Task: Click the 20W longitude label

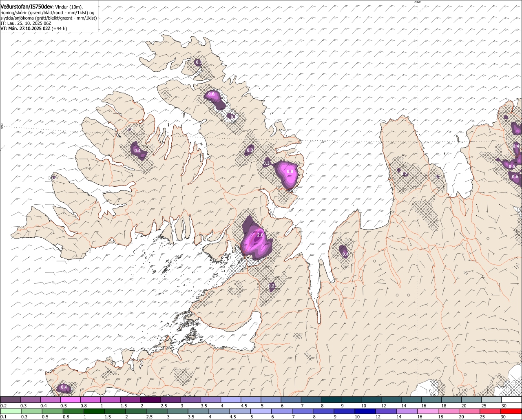Action: 417,2
